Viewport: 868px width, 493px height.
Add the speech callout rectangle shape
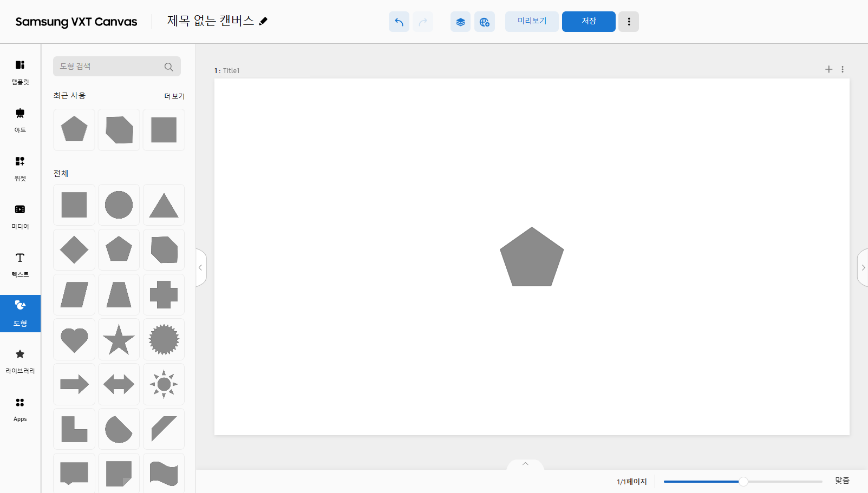pos(74,474)
